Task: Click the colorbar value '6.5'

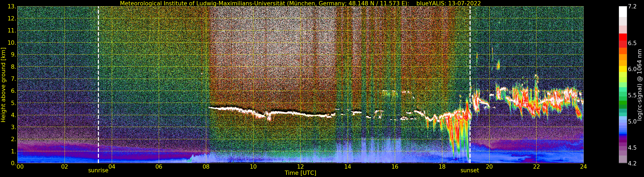Action: click(632, 43)
